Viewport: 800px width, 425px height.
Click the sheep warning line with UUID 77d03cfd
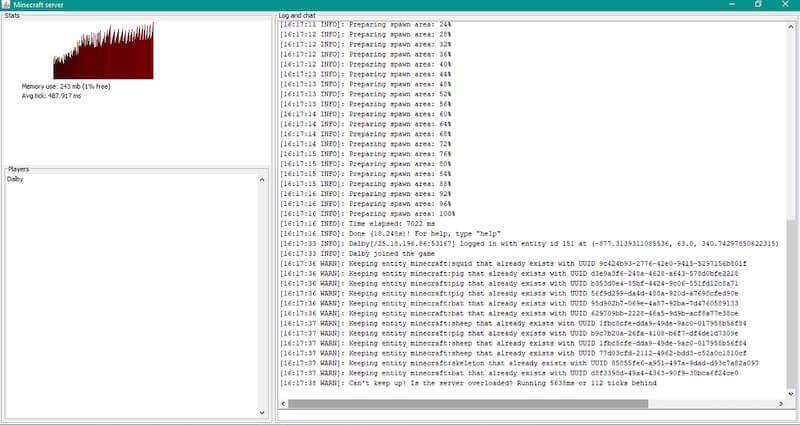tap(513, 353)
